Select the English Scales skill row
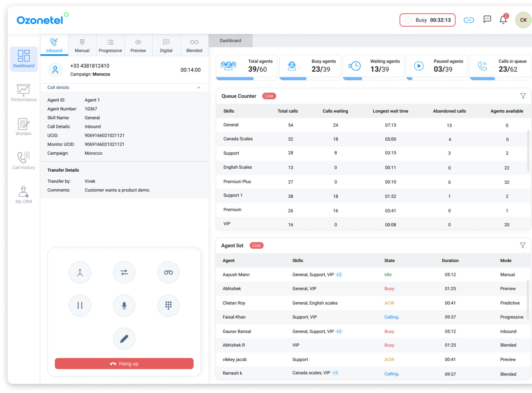This screenshot has height=393, width=532. tap(373, 167)
